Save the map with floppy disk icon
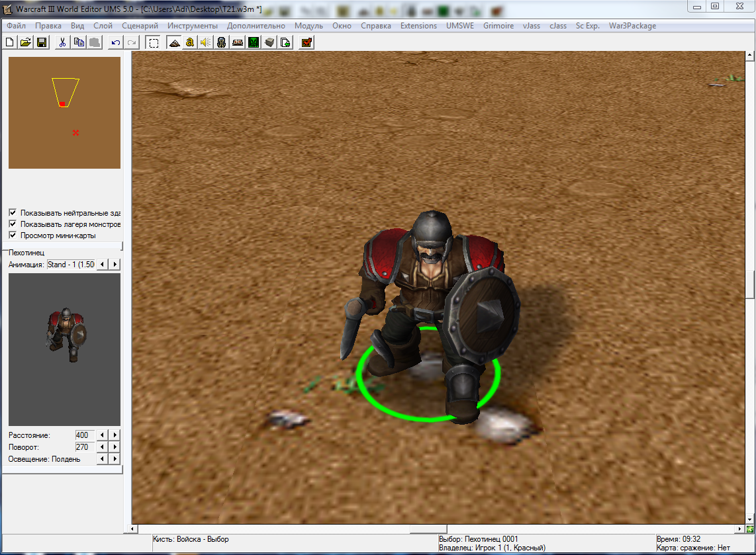The height and width of the screenshot is (555, 756). pos(42,42)
